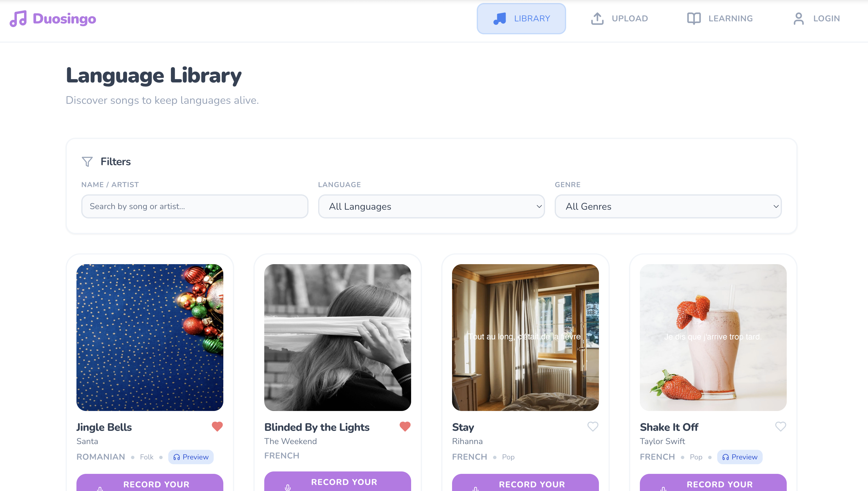868x491 pixels.
Task: Open the Blinded By the Lights cover image
Action: [x=338, y=338]
